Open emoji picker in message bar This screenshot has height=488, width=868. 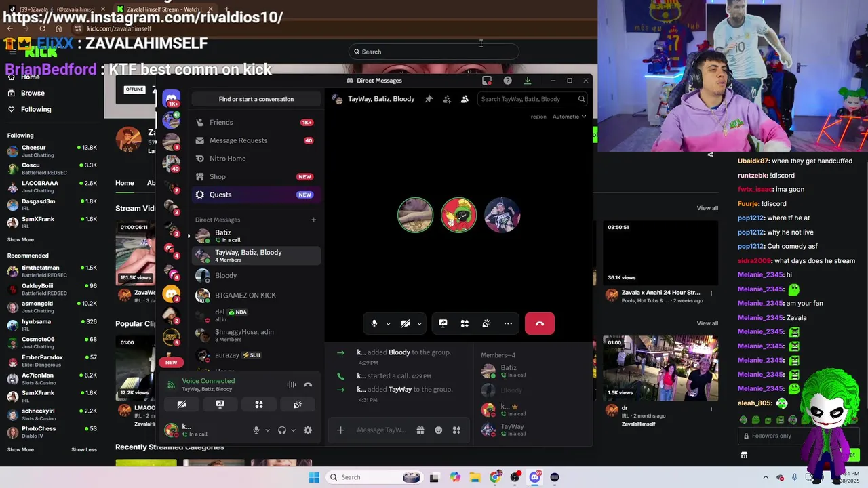pos(439,430)
